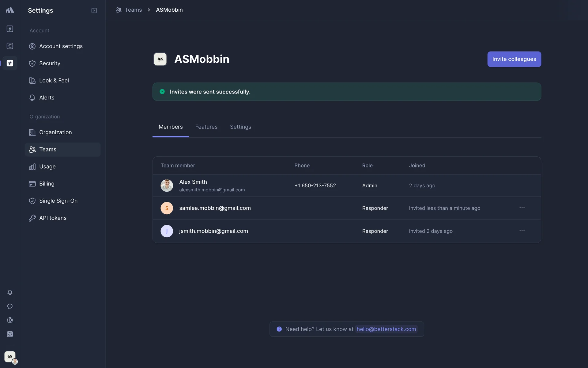Open the account avatar menu at bottom-left

[10, 357]
